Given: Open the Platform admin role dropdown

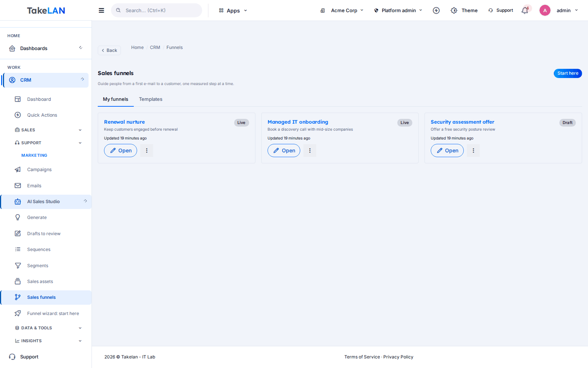Looking at the screenshot, I should tap(398, 10).
